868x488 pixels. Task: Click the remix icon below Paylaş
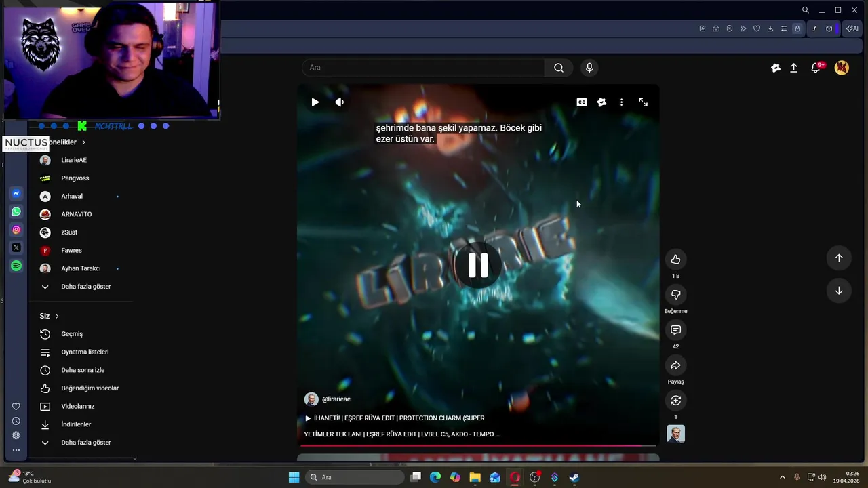click(675, 401)
